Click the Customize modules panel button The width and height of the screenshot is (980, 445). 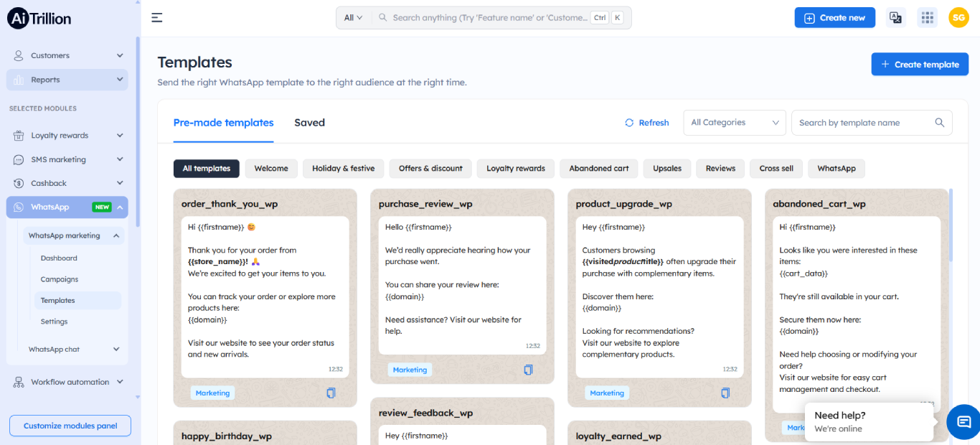[70, 426]
